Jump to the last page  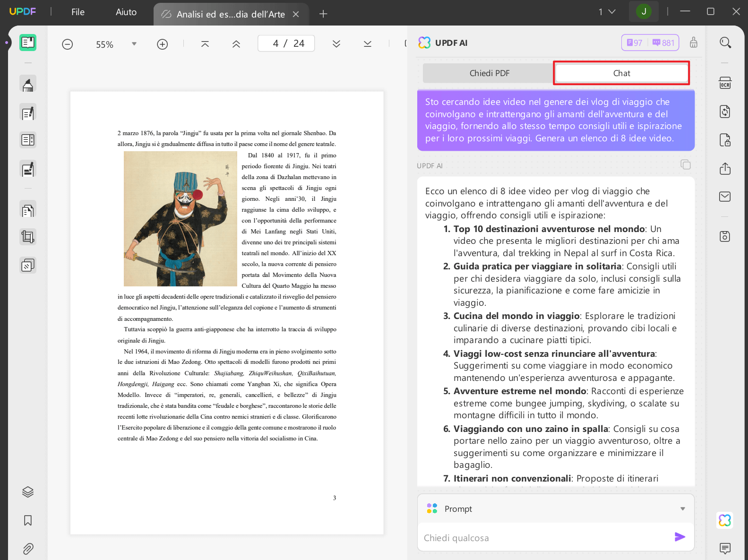click(368, 44)
